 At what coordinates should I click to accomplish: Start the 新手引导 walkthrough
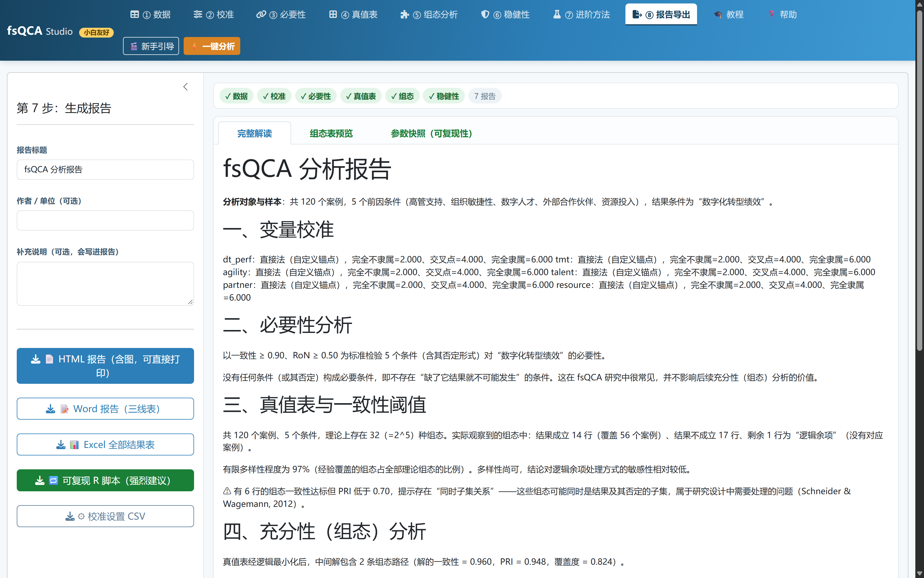pyautogui.click(x=151, y=46)
